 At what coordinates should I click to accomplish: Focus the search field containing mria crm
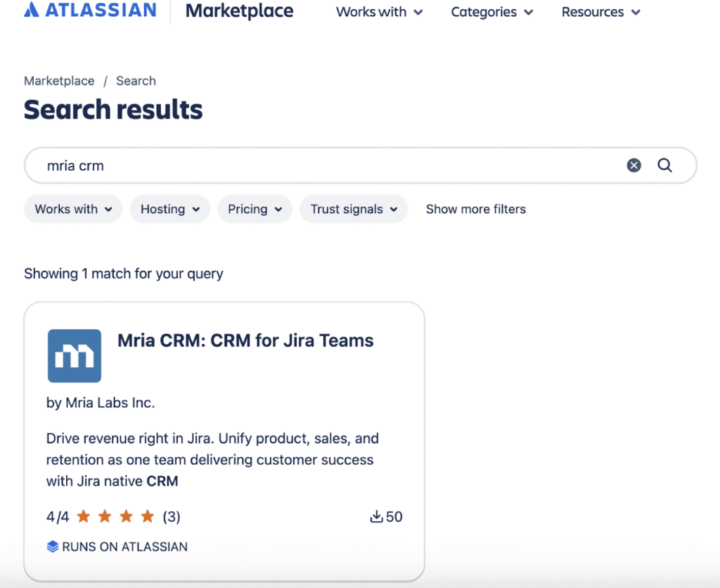pyautogui.click(x=361, y=165)
